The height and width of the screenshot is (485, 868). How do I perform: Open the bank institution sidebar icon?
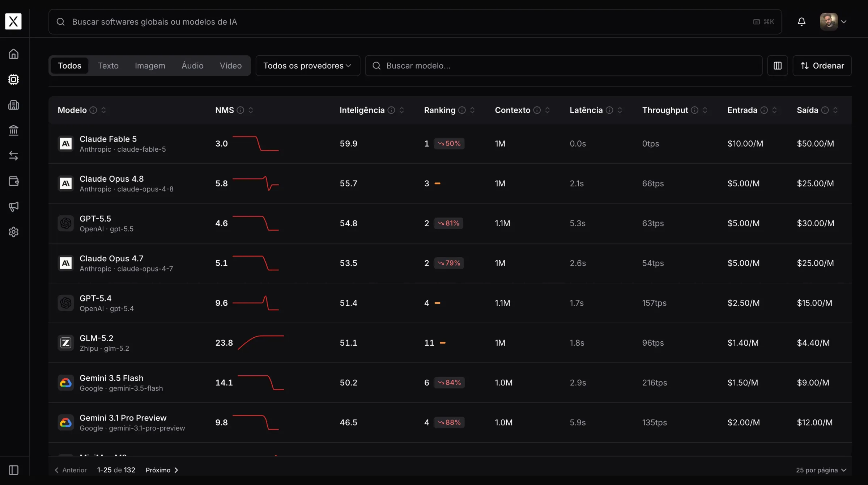(x=13, y=130)
